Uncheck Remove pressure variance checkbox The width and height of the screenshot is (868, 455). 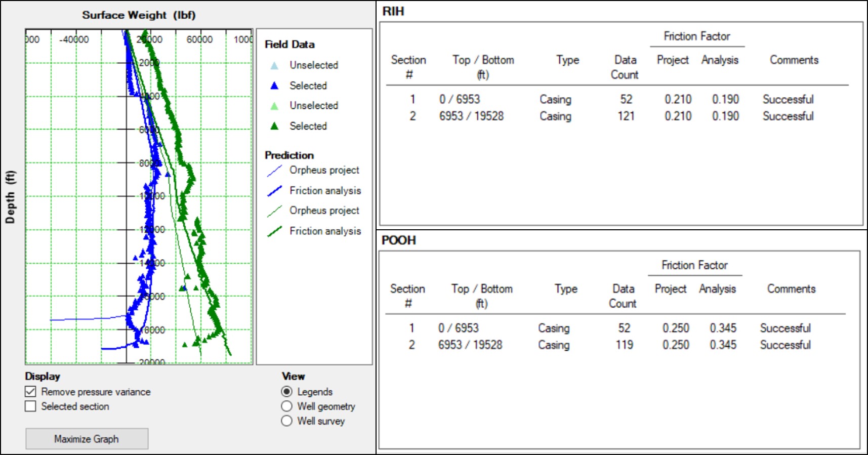[30, 392]
